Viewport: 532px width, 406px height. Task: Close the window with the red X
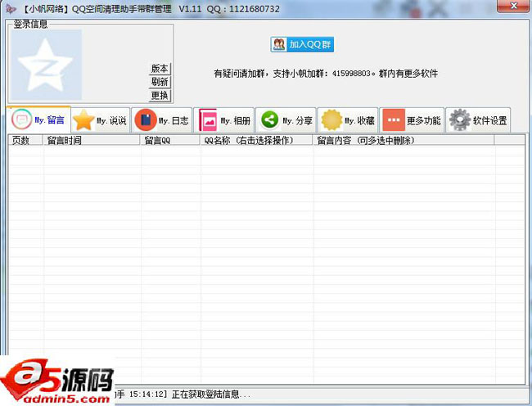coord(514,6)
